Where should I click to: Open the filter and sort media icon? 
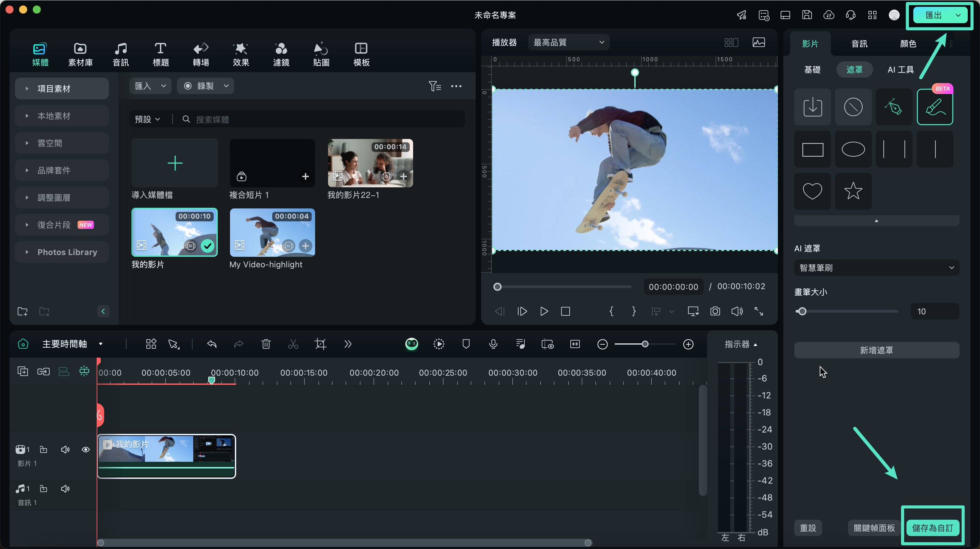[435, 86]
